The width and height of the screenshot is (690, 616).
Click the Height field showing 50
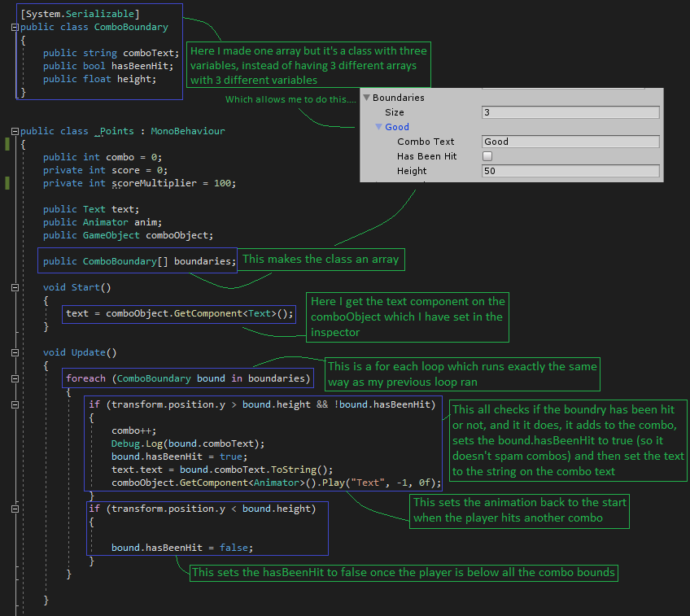(x=570, y=171)
